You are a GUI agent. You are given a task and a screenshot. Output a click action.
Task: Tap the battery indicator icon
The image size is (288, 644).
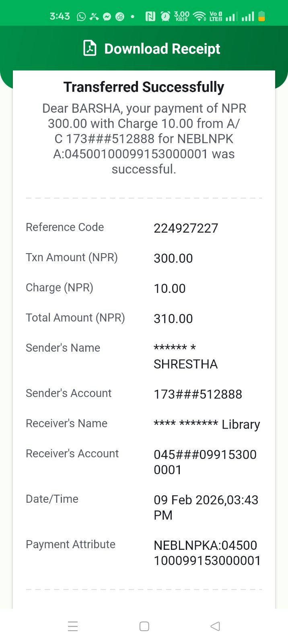point(261,17)
